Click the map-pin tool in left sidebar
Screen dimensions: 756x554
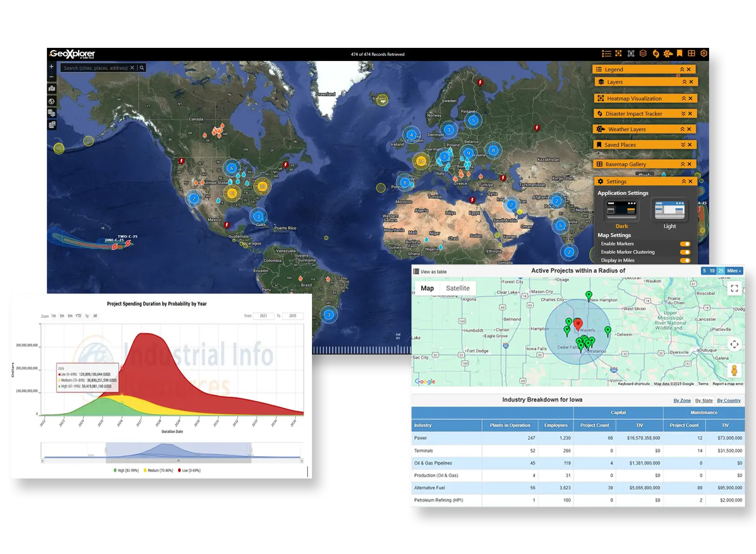(x=51, y=89)
